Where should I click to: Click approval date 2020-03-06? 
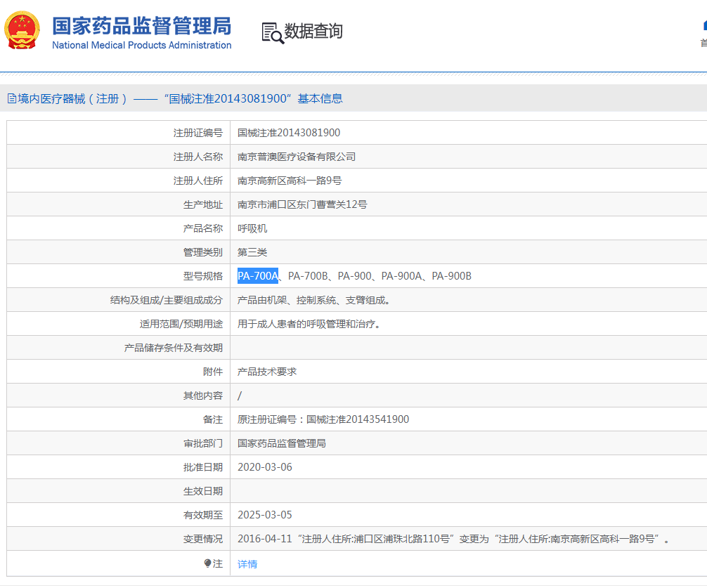coord(265,467)
